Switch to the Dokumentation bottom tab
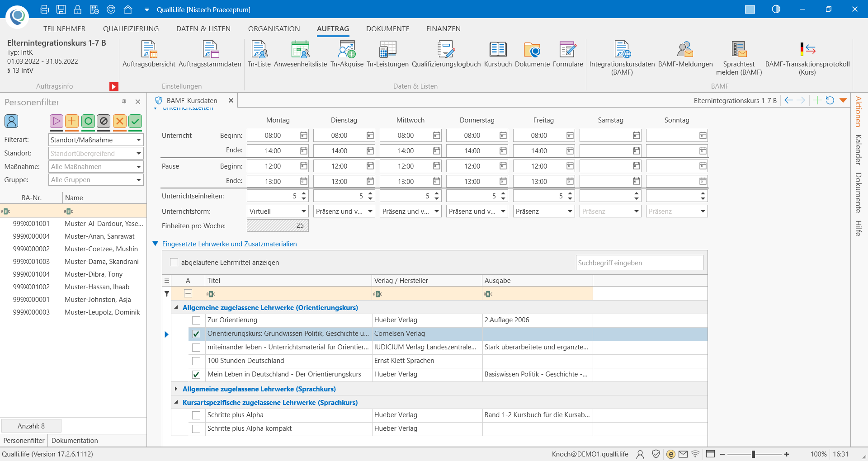The width and height of the screenshot is (868, 461). click(x=75, y=441)
